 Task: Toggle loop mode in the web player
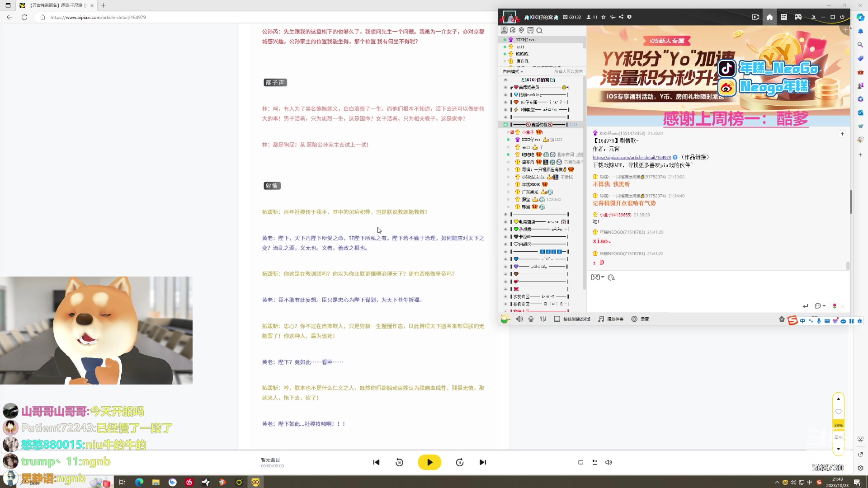pos(580,462)
